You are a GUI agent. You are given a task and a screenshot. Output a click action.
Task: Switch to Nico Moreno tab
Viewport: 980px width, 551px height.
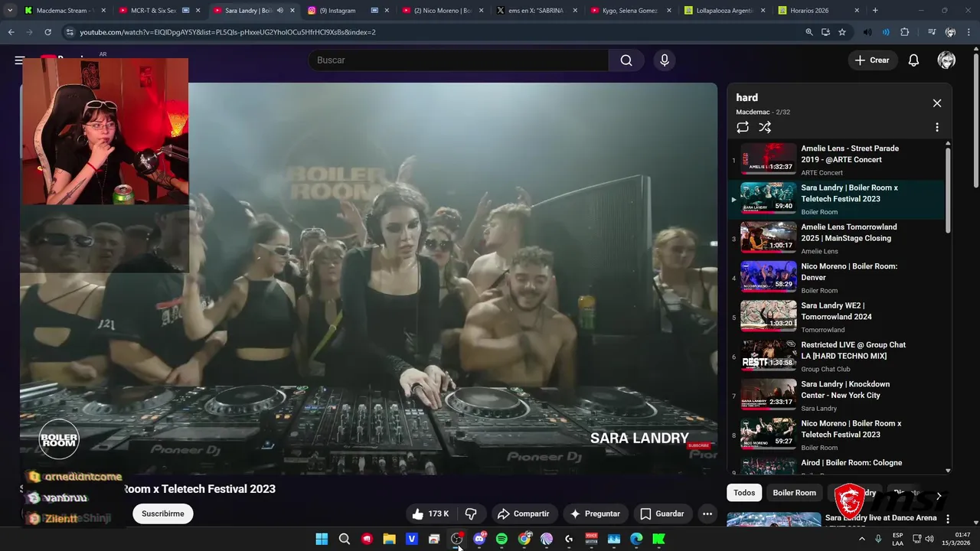tap(443, 11)
